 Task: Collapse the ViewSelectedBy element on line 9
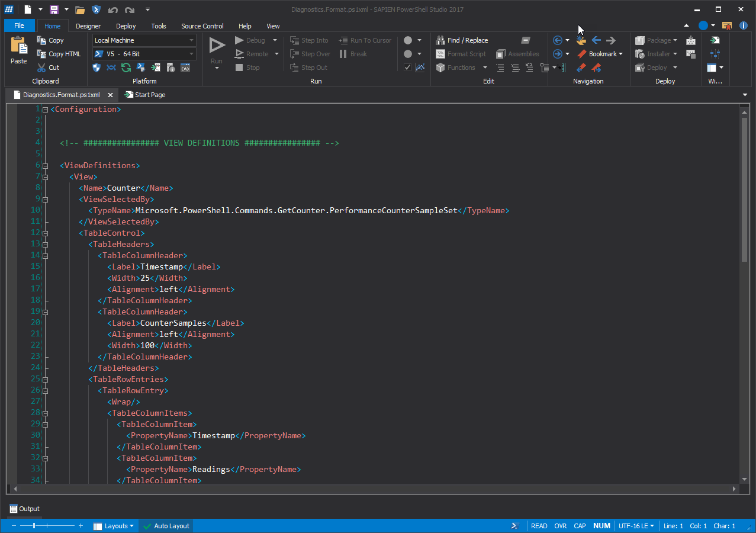[45, 199]
